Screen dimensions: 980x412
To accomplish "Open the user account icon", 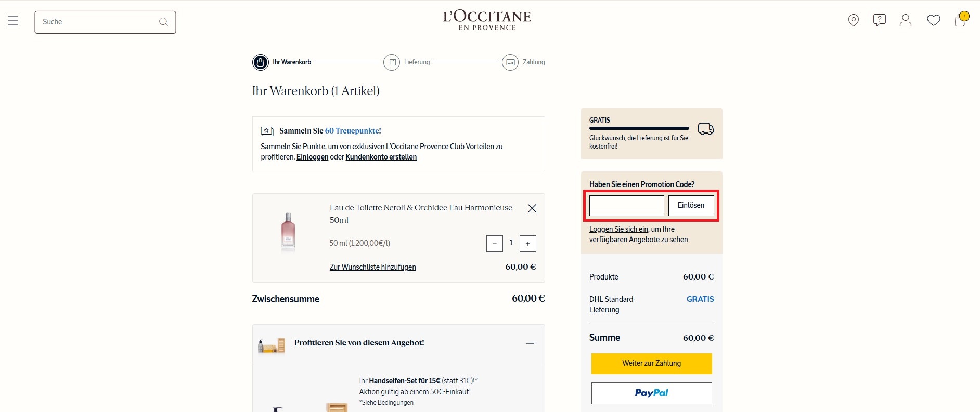I will 906,20.
